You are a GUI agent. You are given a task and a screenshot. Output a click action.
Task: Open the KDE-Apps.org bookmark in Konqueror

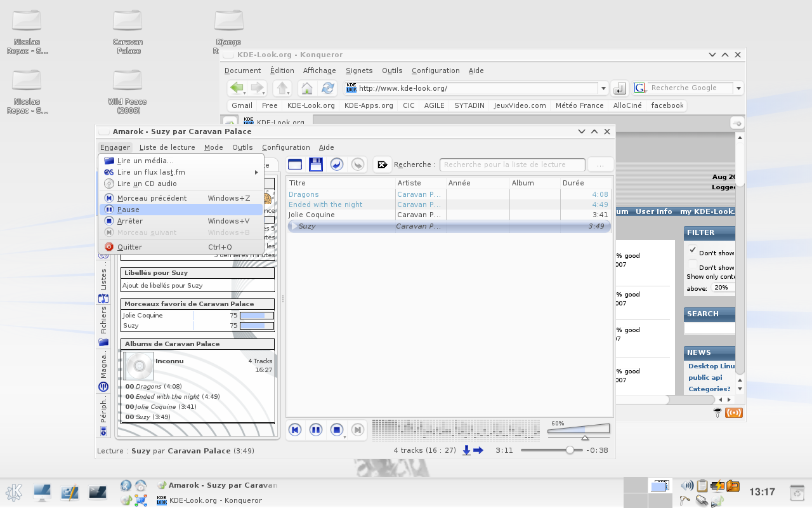[369, 105]
